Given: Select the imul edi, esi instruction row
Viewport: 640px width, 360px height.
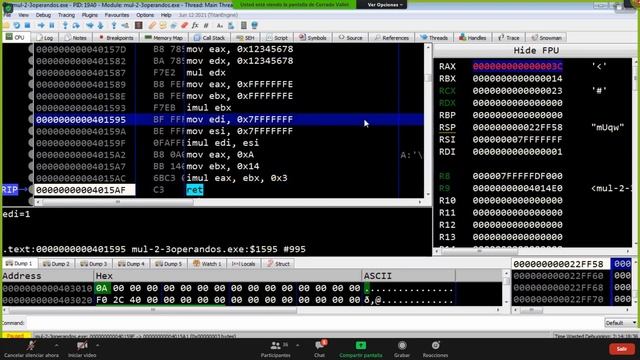Looking at the screenshot, I should (229, 143).
